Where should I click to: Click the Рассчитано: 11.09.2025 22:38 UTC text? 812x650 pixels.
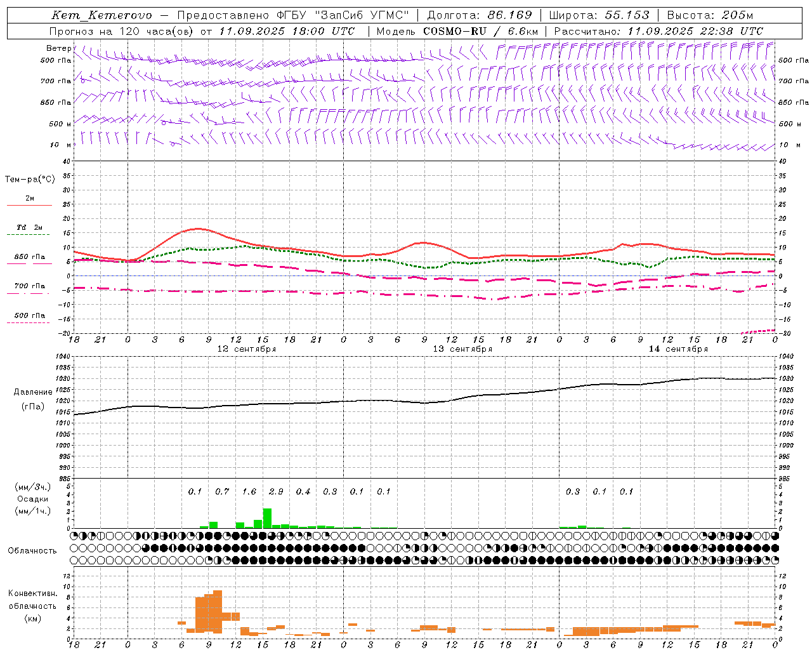[x=658, y=31]
